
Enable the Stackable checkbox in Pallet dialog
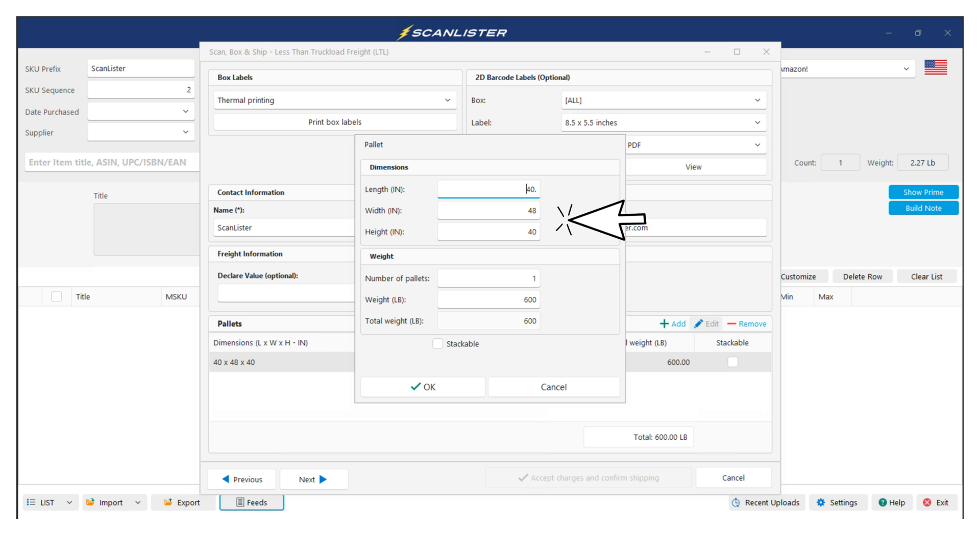pyautogui.click(x=437, y=344)
